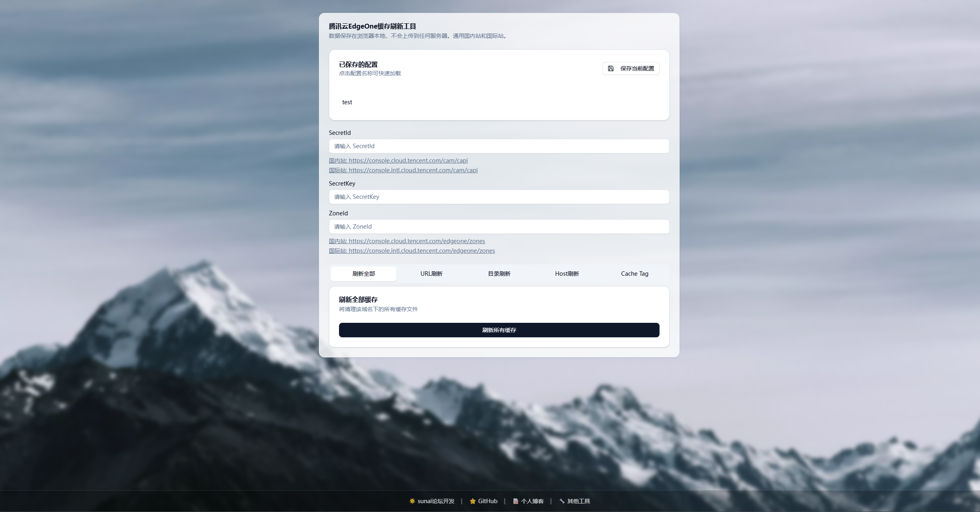
Task: Click the save icon beside 保存当前配置
Action: pos(610,68)
